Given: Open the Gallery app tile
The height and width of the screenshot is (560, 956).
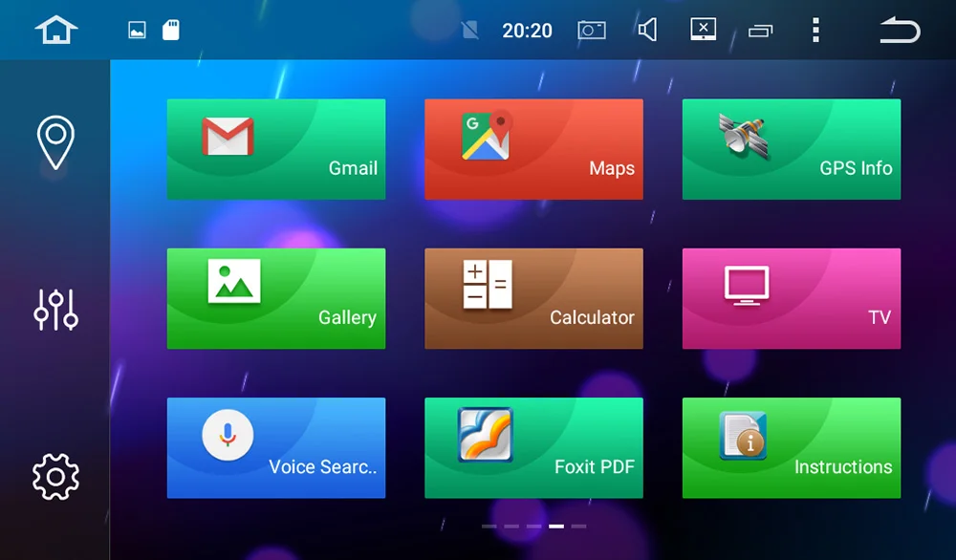Looking at the screenshot, I should (276, 298).
